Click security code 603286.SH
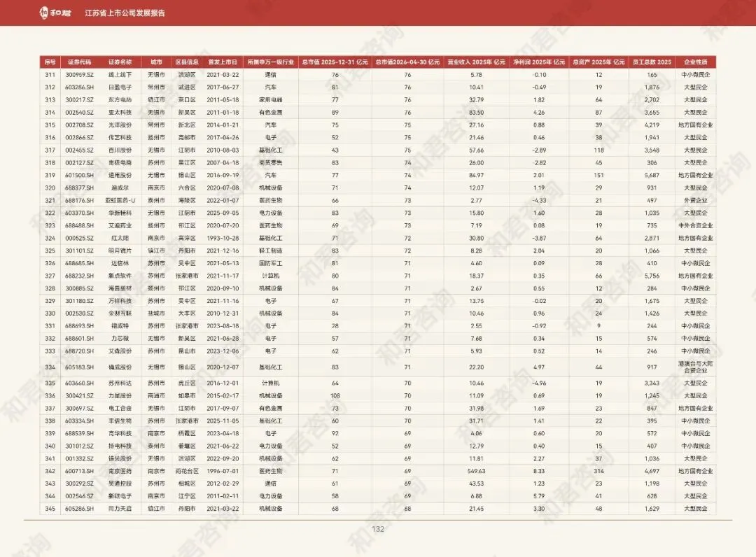 (x=80, y=87)
